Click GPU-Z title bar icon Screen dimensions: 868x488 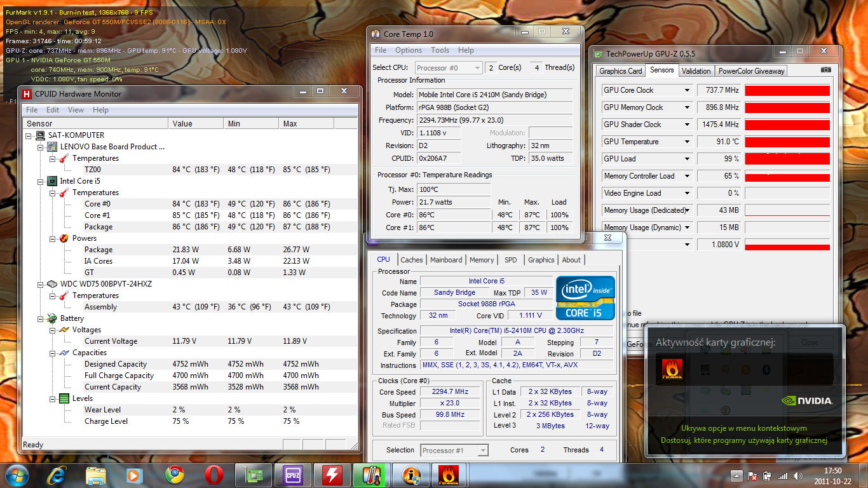pos(599,55)
